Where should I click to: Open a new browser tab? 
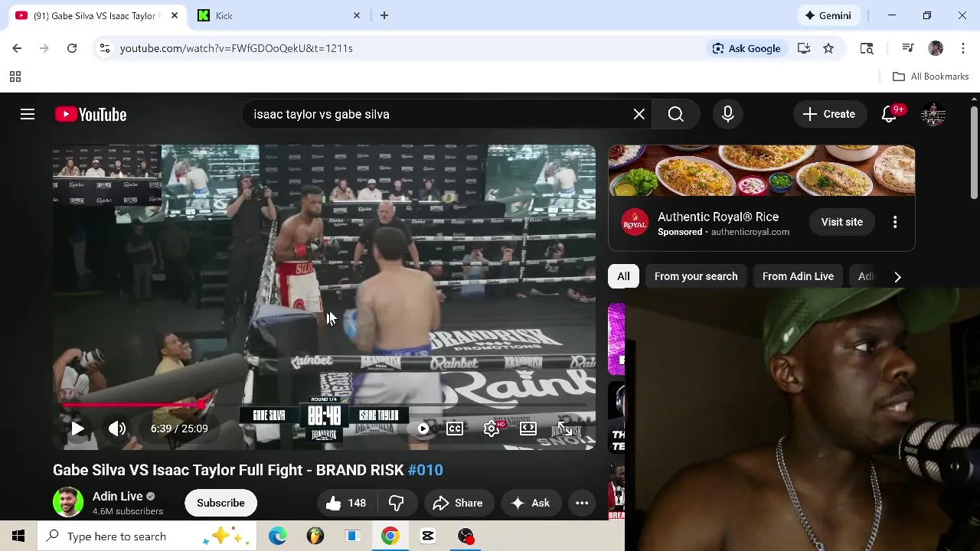point(384,15)
